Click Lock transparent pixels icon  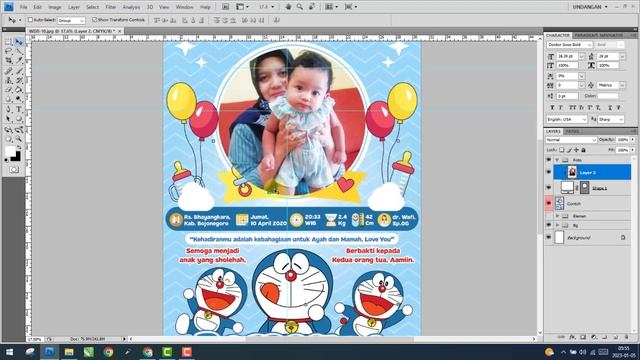coord(562,150)
